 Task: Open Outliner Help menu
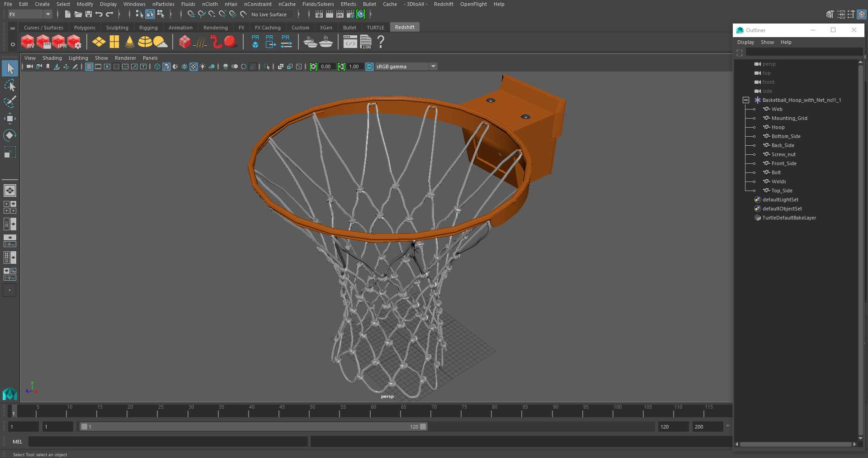[x=786, y=42]
